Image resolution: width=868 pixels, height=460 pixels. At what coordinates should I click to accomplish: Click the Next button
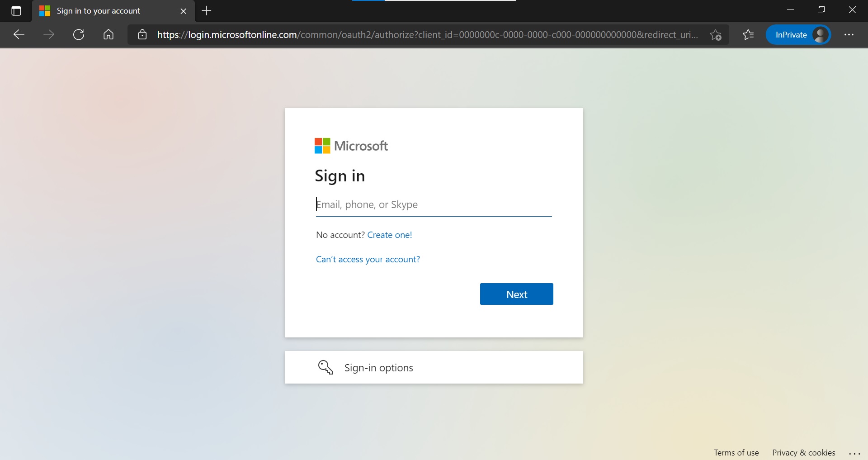(516, 294)
